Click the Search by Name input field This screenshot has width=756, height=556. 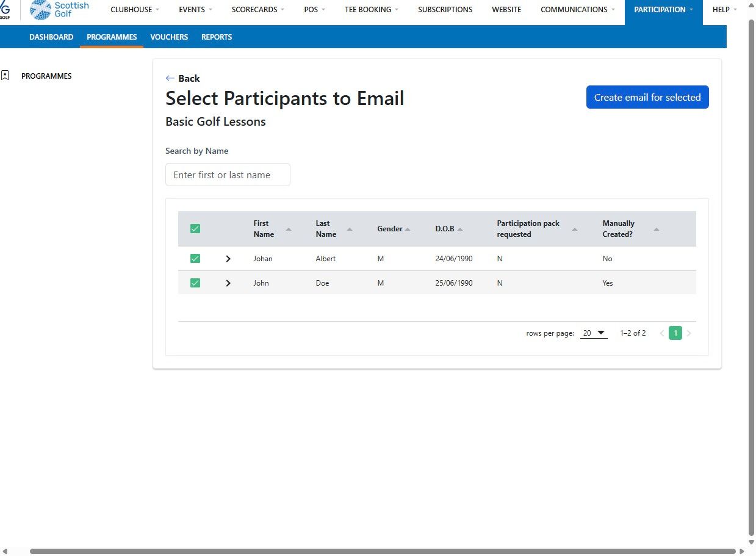[x=228, y=175]
